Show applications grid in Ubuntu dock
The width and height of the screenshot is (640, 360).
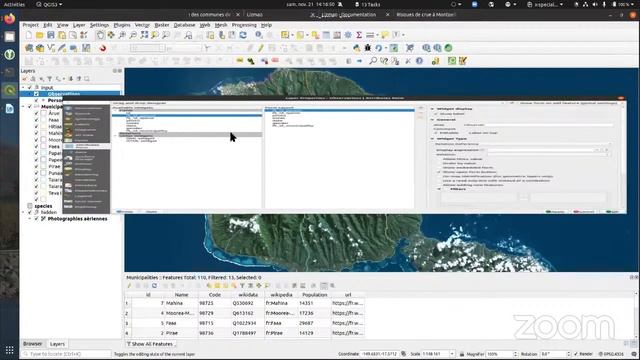point(9,350)
